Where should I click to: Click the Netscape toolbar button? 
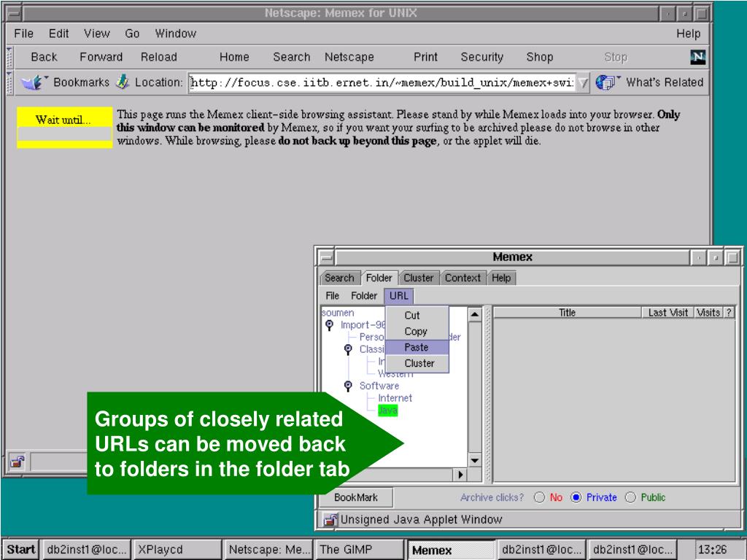coord(349,57)
